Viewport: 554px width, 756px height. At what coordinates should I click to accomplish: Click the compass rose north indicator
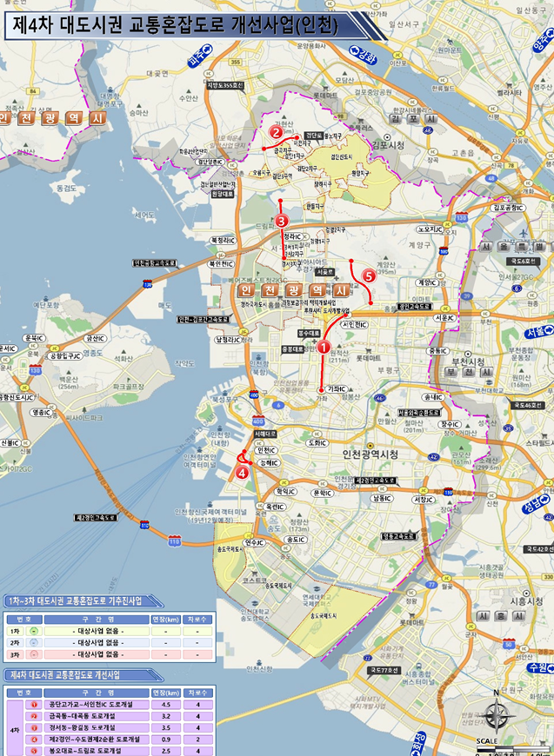coord(497,715)
